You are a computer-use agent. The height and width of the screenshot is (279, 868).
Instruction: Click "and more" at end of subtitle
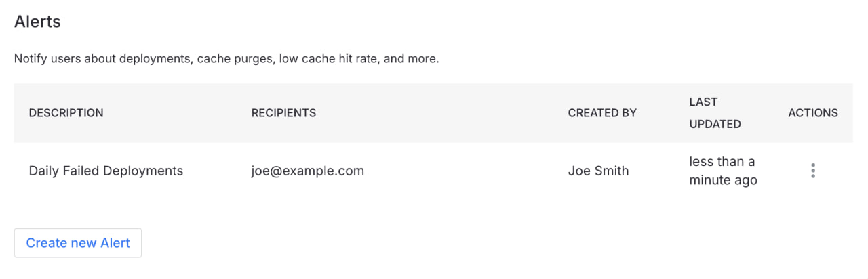click(411, 59)
